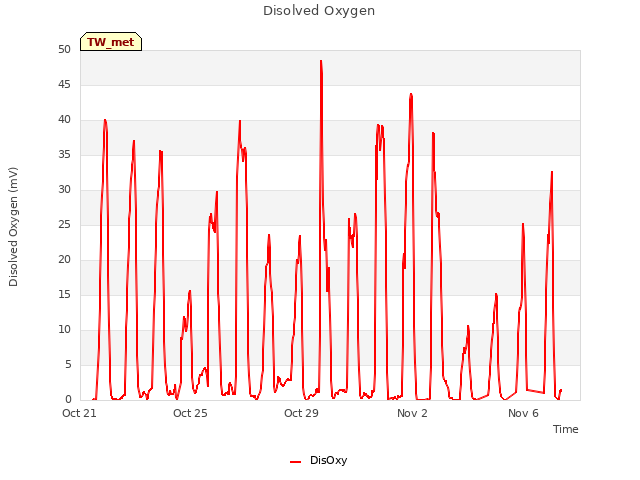Click the 0 y-axis tick label

(68, 400)
